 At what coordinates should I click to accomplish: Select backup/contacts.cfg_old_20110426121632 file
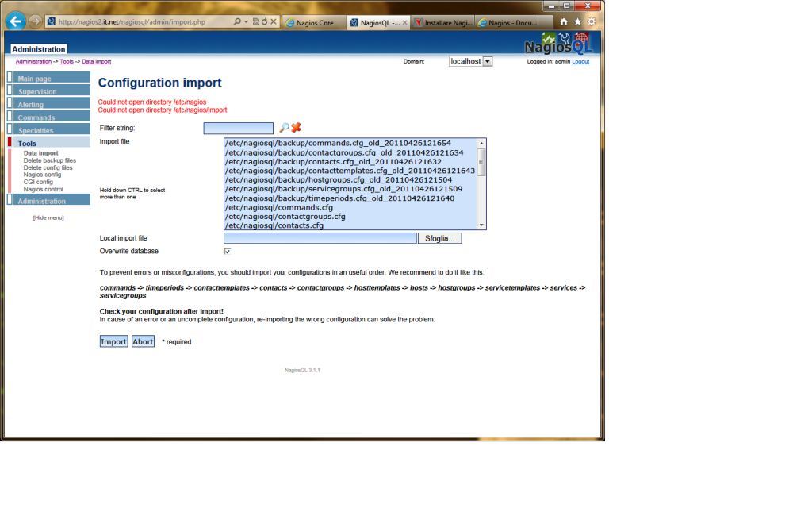click(333, 162)
